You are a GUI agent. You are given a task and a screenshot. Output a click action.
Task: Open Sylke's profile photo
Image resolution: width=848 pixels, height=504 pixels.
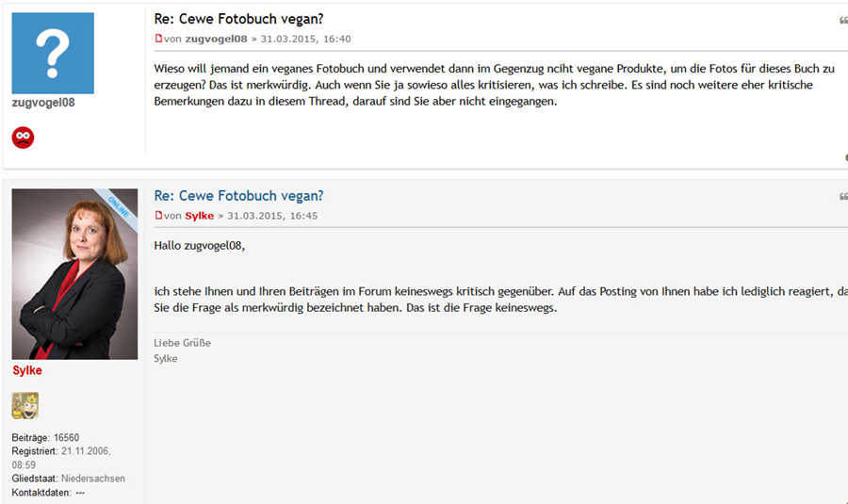73,273
